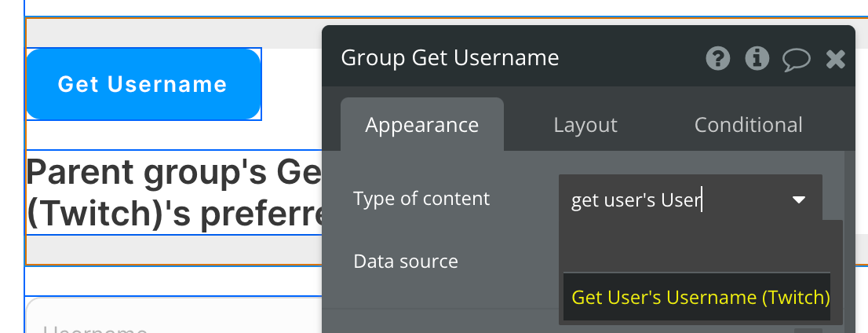Open the info reference icon
Screen dimensions: 868x333
click(x=757, y=58)
